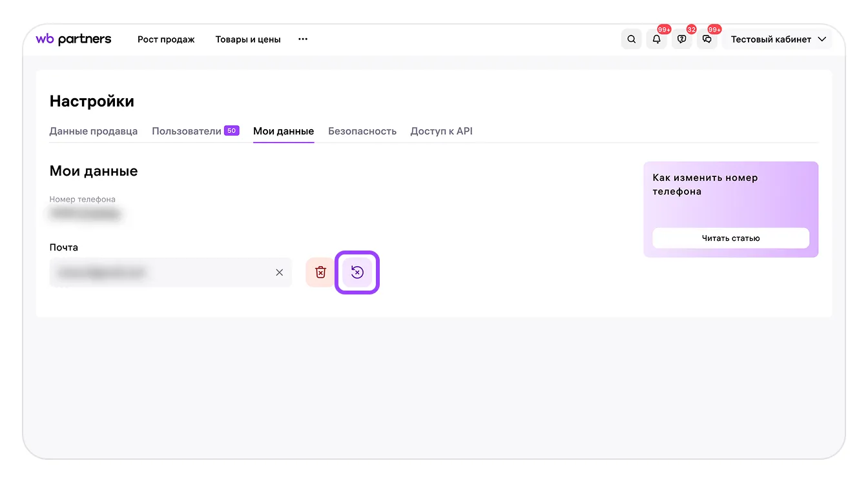Click the Настройки page heading

(x=92, y=101)
